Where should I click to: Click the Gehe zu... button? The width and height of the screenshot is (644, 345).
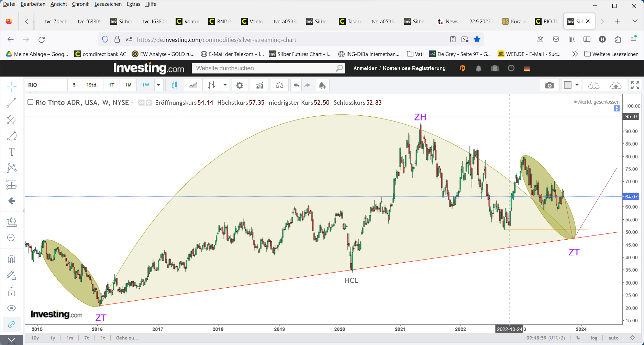(x=127, y=338)
